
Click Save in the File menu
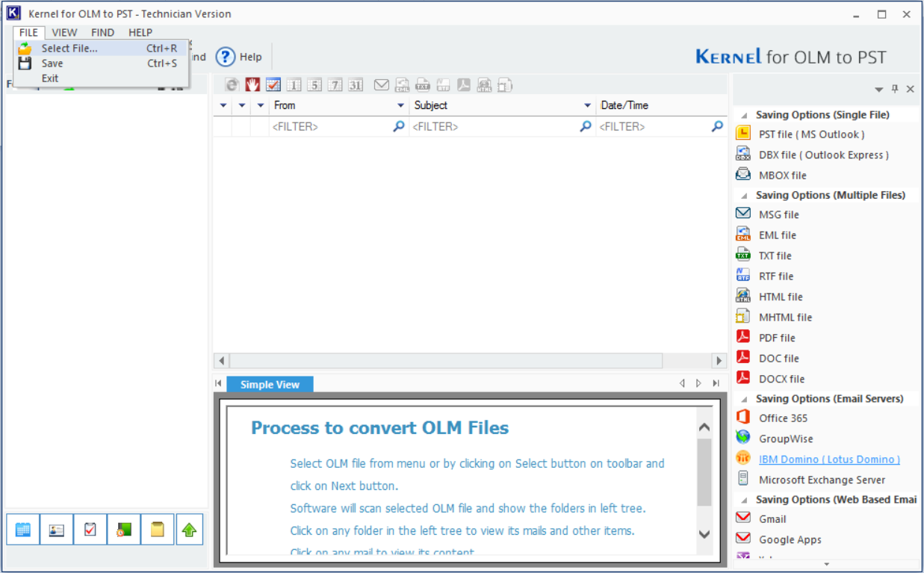click(x=101, y=64)
